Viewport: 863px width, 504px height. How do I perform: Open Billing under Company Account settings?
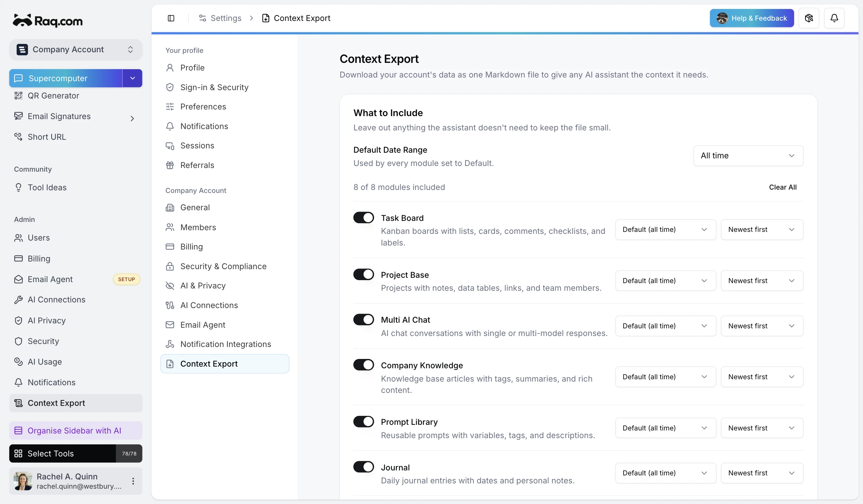pos(225,247)
